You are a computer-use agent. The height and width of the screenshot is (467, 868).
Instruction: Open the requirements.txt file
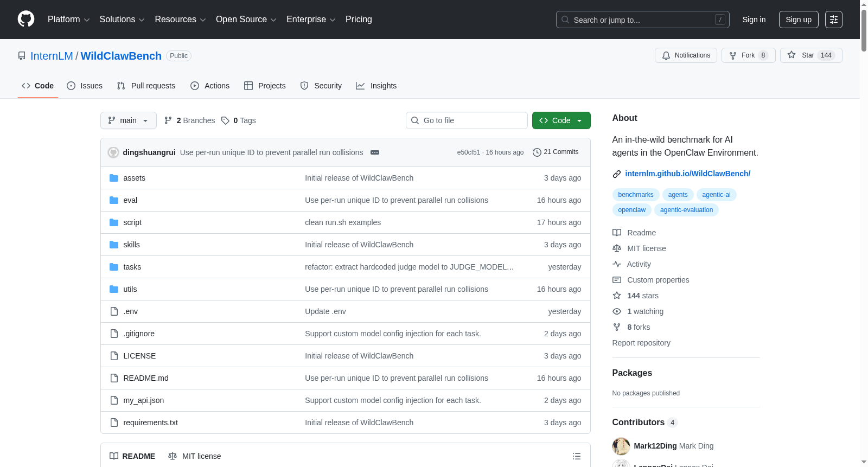pos(150,423)
